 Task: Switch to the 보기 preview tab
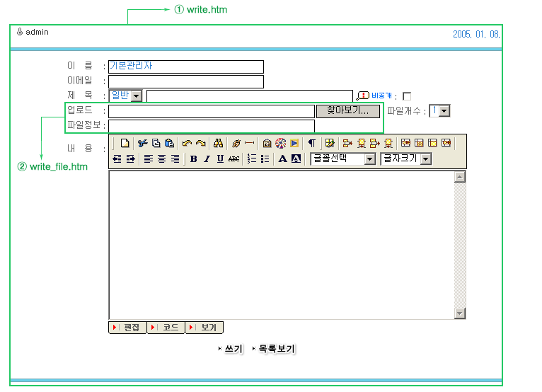204,328
